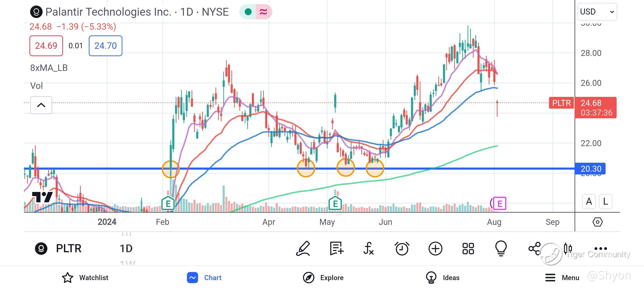Open the add text note icon

coord(336,249)
